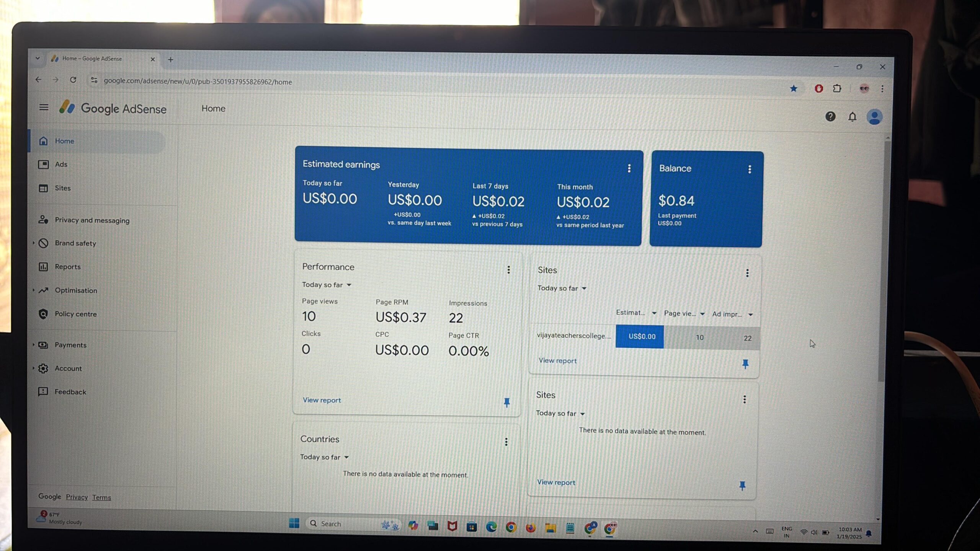
Task: Pin the lower Sites card
Action: [742, 486]
